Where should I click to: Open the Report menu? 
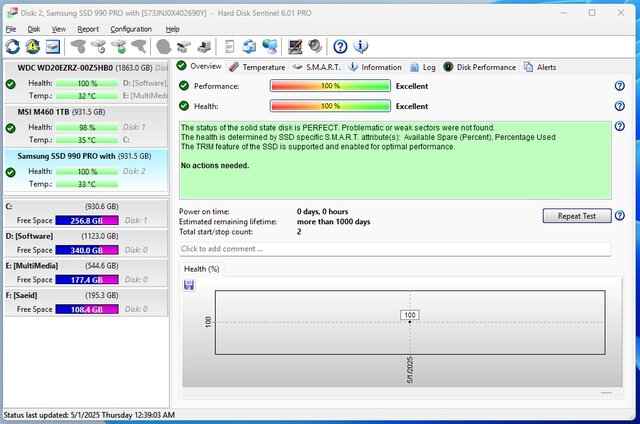click(88, 29)
